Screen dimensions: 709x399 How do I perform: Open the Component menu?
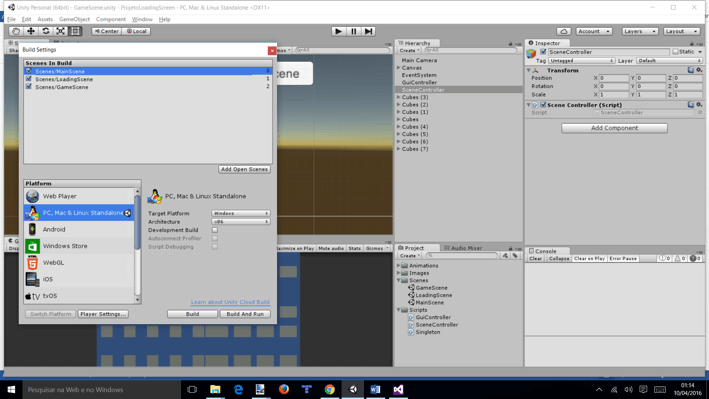coord(111,19)
